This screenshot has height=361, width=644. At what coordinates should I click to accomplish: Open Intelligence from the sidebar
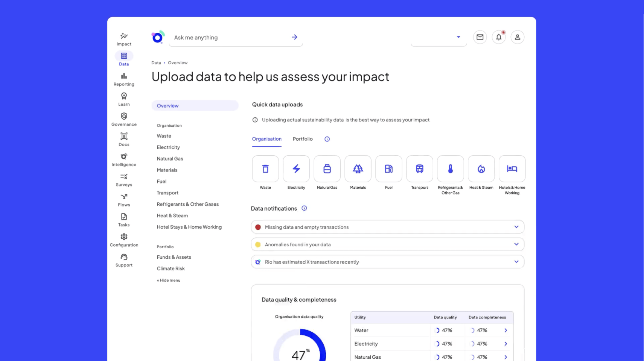(124, 160)
